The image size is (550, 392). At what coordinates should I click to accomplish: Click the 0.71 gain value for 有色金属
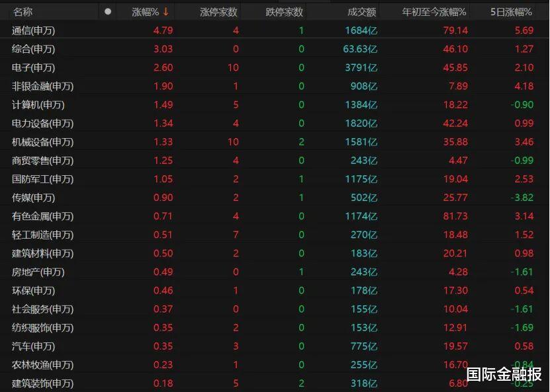[x=163, y=216]
